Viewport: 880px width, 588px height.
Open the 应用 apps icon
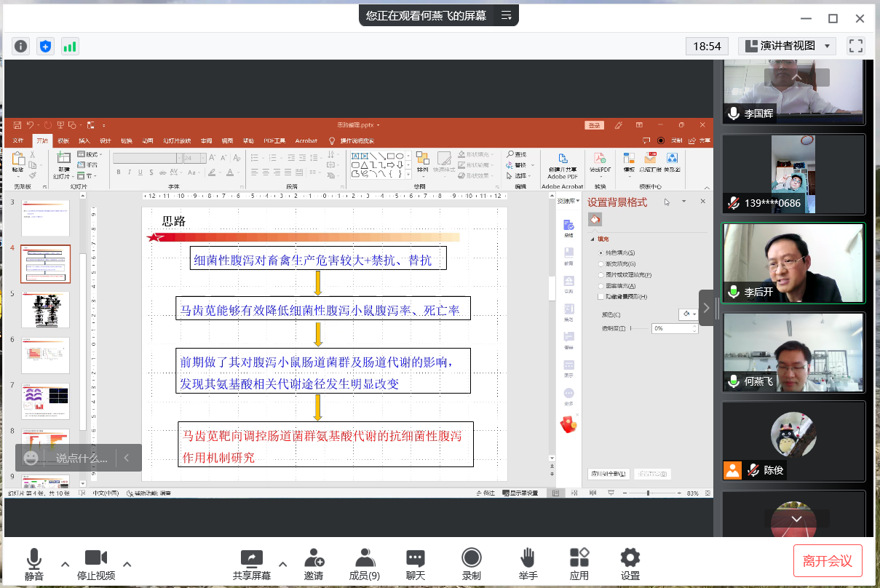[x=579, y=563]
